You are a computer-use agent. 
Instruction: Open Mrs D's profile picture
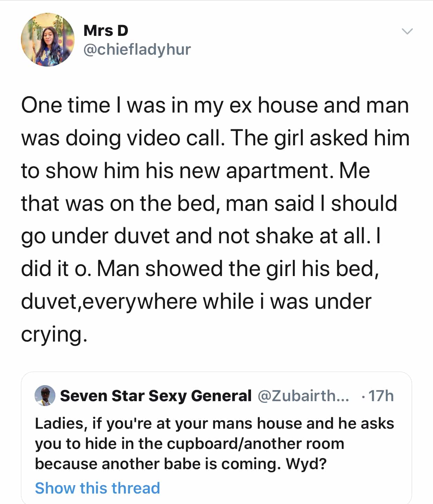48,40
